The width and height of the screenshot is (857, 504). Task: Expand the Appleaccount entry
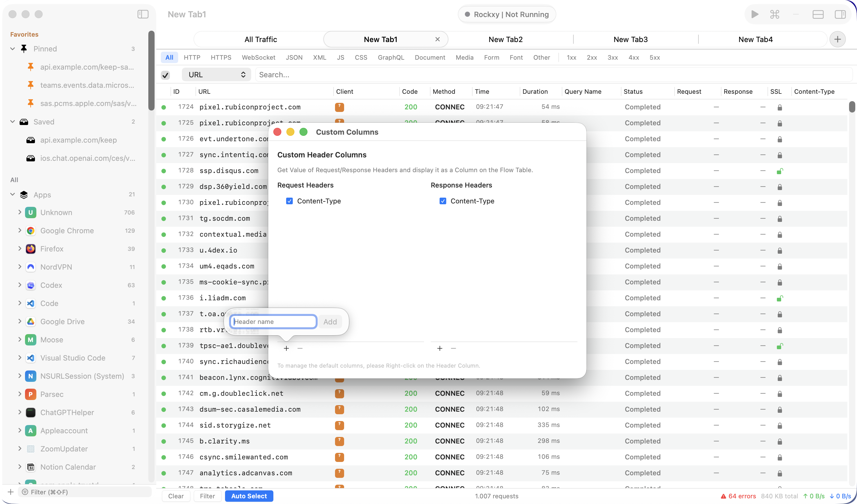click(x=20, y=430)
